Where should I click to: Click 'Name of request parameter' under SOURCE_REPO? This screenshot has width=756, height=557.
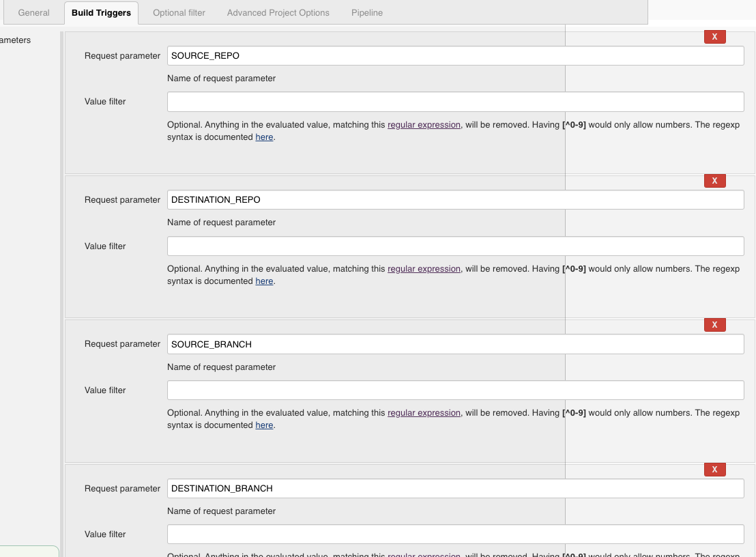[221, 78]
